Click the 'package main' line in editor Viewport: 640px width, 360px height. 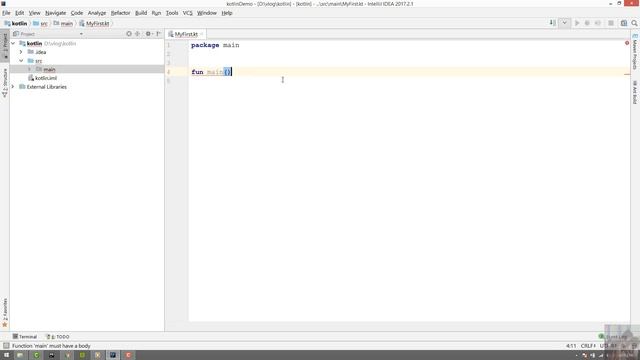coord(215,45)
